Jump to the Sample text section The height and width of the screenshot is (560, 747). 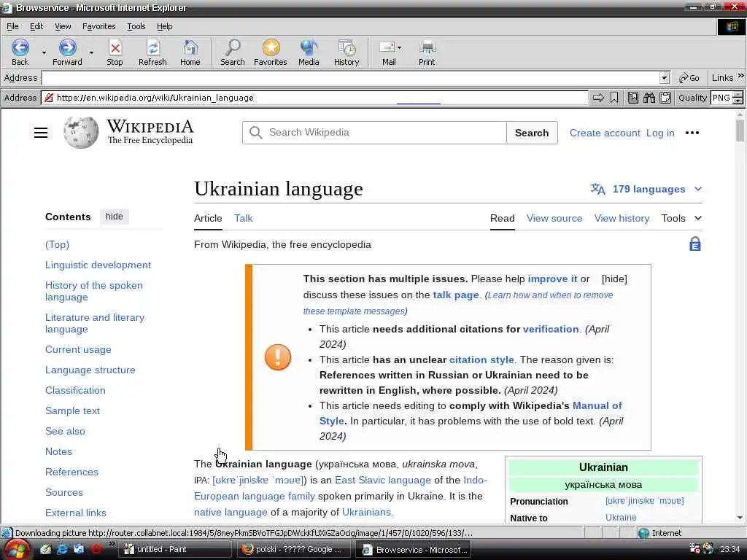[72, 411]
